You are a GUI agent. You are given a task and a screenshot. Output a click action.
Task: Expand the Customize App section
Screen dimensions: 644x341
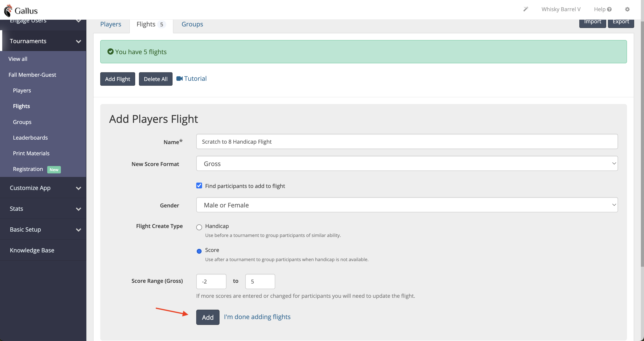(43, 188)
